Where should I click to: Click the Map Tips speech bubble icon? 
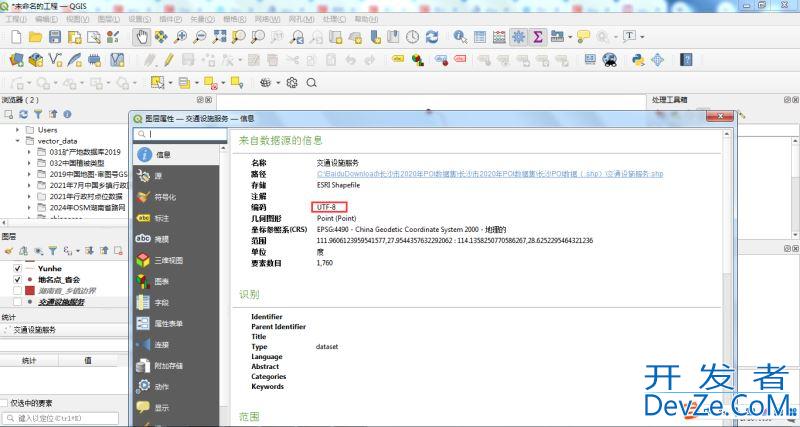coord(583,37)
